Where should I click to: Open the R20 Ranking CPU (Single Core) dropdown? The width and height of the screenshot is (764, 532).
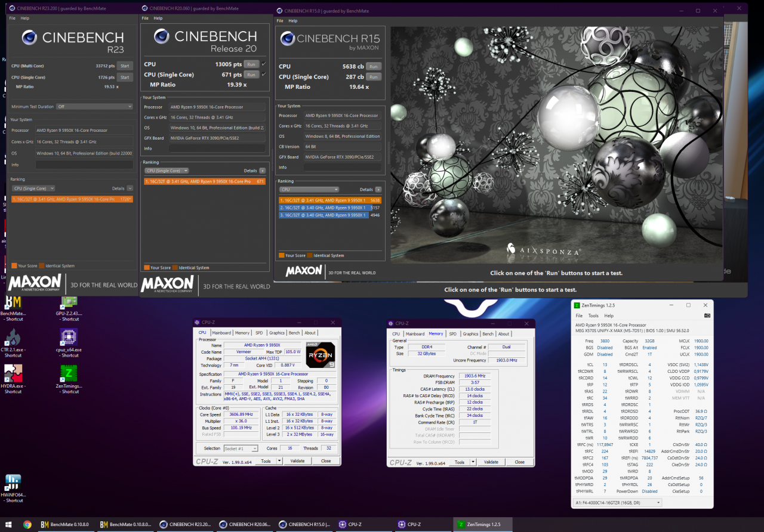point(167,171)
